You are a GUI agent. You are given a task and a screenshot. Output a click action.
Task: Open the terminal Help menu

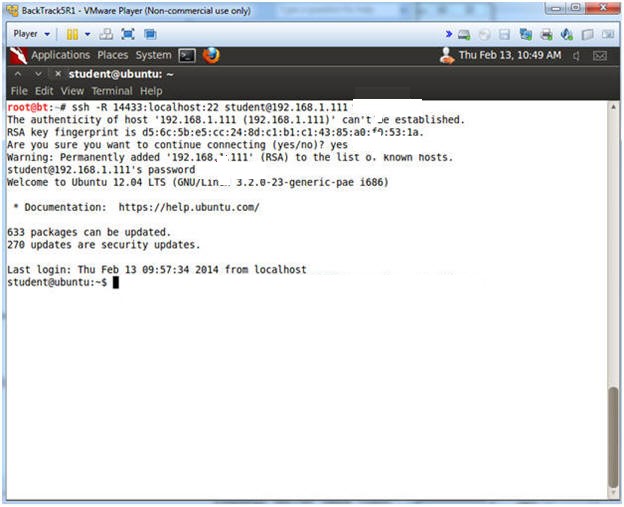150,91
